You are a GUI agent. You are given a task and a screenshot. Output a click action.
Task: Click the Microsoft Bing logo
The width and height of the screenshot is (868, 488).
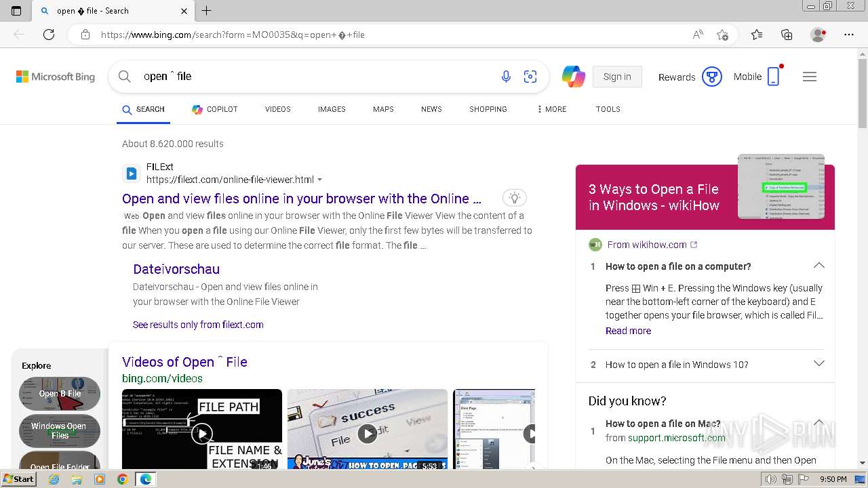[x=56, y=77]
